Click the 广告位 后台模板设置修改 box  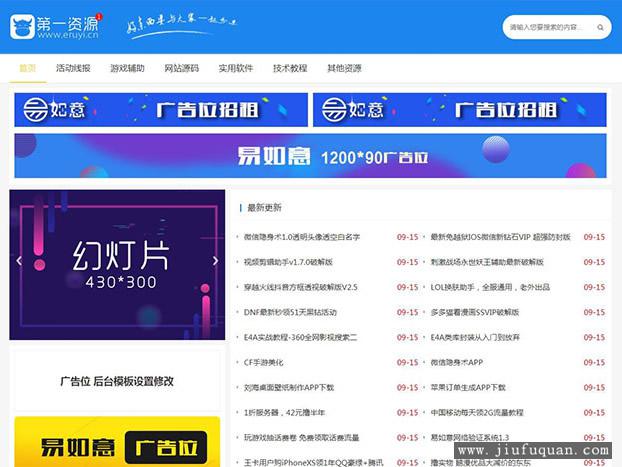117,381
